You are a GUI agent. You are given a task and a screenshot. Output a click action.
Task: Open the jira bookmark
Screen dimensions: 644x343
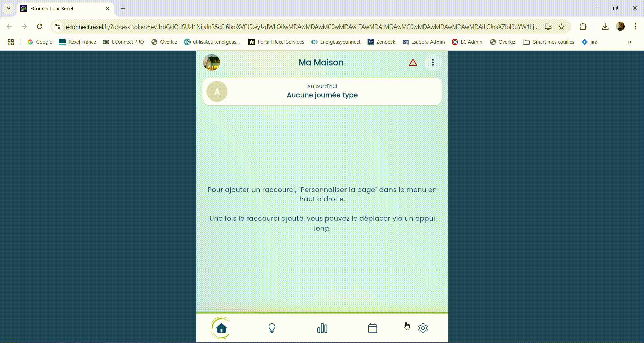(x=589, y=42)
